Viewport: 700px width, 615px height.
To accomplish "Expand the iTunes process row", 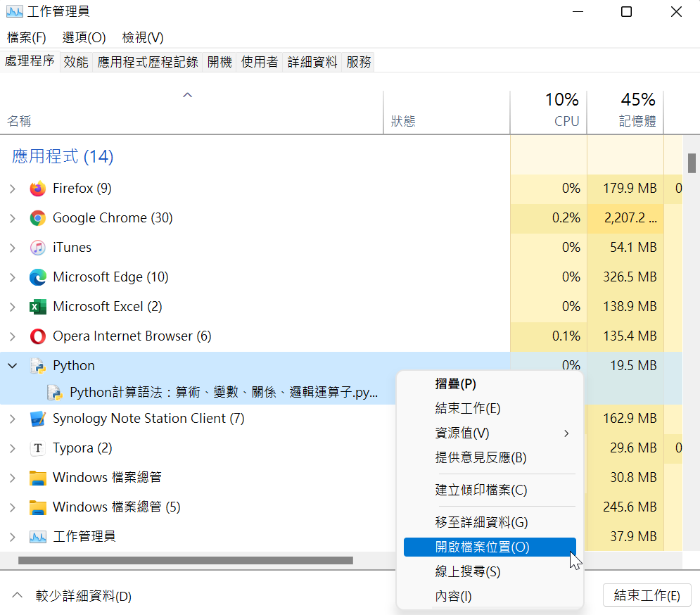I will point(13,248).
